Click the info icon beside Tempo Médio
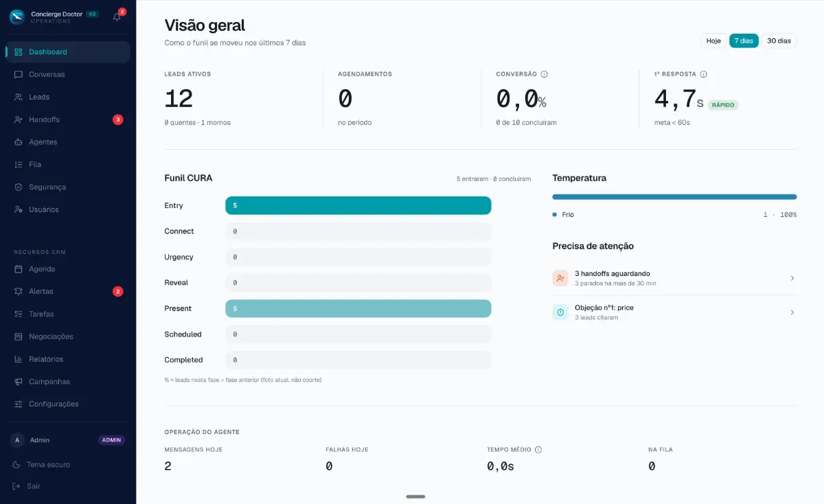 [538, 450]
